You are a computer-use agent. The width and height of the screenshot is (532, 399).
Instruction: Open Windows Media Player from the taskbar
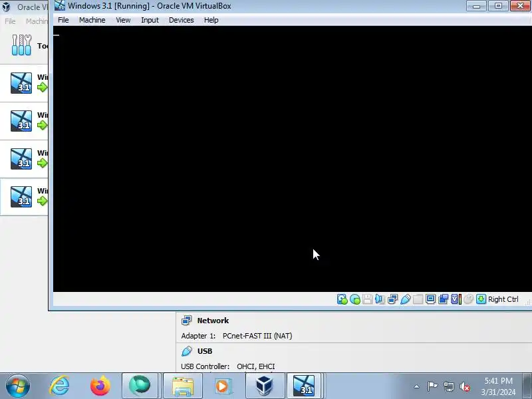(223, 386)
